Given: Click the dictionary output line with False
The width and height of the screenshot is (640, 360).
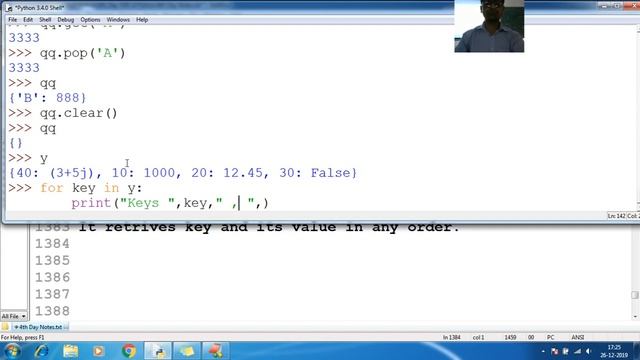Looking at the screenshot, I should pos(183,173).
